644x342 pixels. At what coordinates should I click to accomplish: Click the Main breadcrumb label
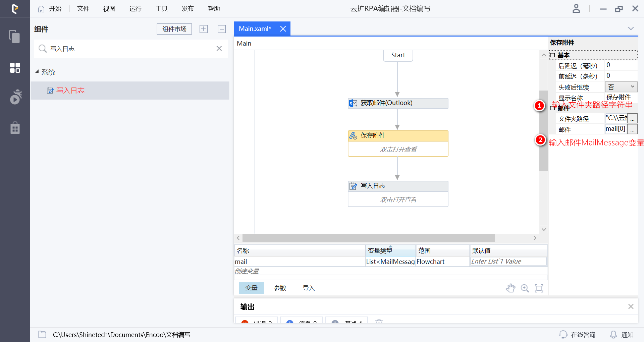click(244, 43)
